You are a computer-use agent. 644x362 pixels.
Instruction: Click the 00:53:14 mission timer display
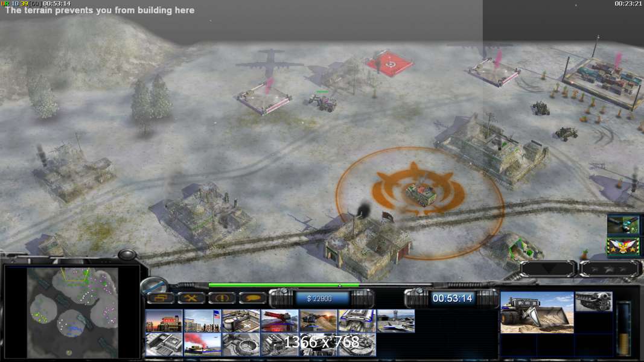tap(452, 299)
